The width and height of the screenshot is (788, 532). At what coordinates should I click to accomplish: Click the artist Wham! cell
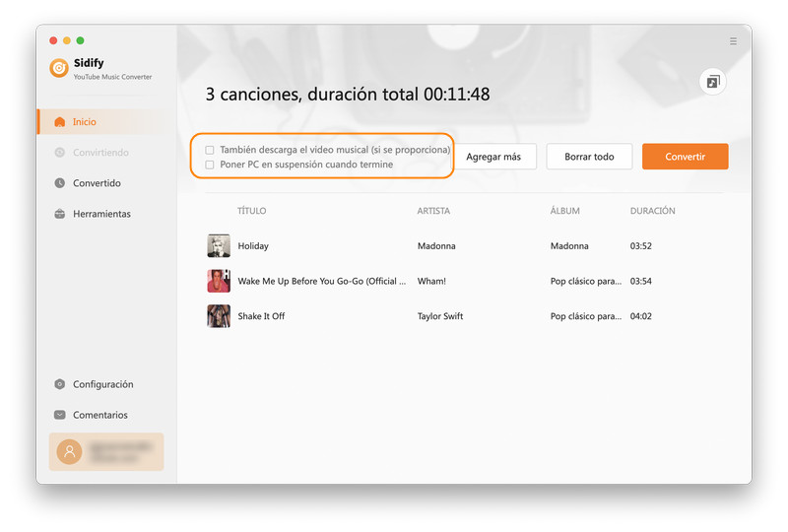(431, 281)
